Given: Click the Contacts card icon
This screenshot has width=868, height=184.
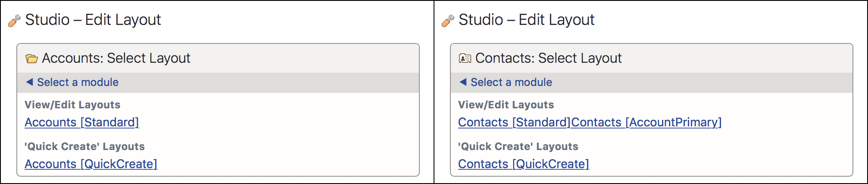Looking at the screenshot, I should 465,58.
